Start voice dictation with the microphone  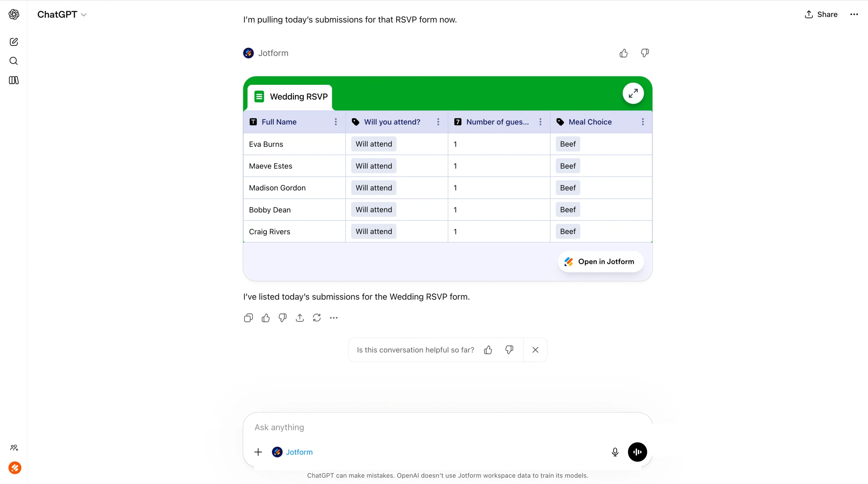tap(615, 452)
